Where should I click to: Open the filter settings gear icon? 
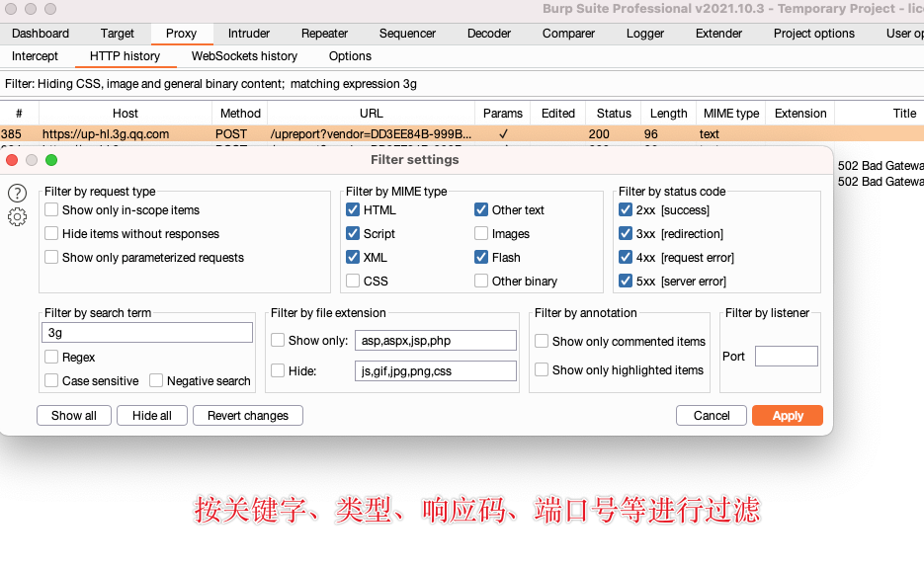(17, 217)
